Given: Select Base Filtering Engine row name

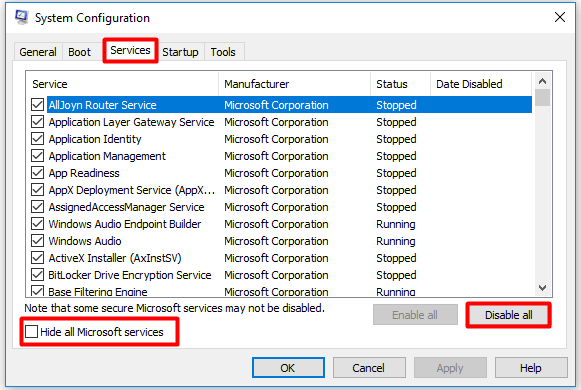Looking at the screenshot, I should coord(98,292).
